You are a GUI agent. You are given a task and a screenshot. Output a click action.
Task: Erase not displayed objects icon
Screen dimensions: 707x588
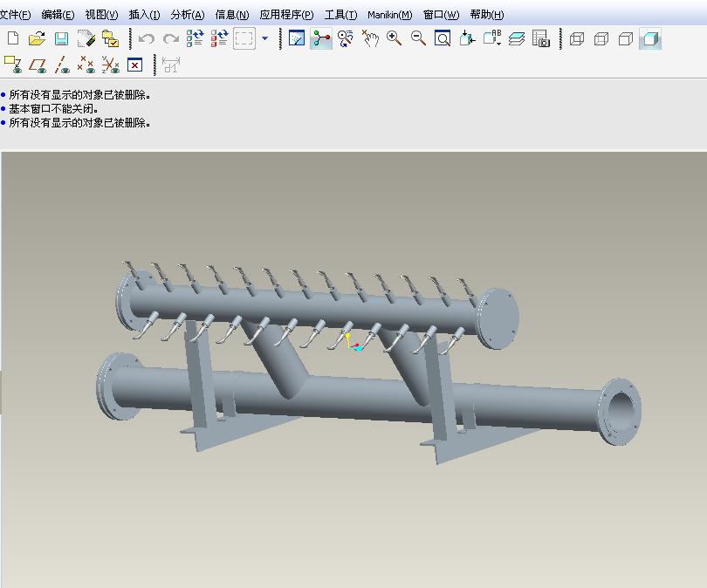[86, 38]
